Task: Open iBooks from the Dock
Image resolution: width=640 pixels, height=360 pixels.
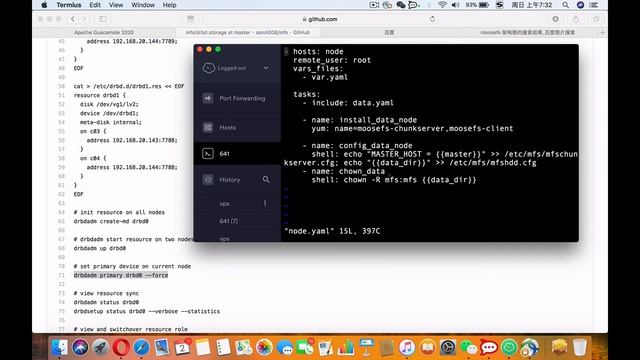Action: [x=427, y=348]
